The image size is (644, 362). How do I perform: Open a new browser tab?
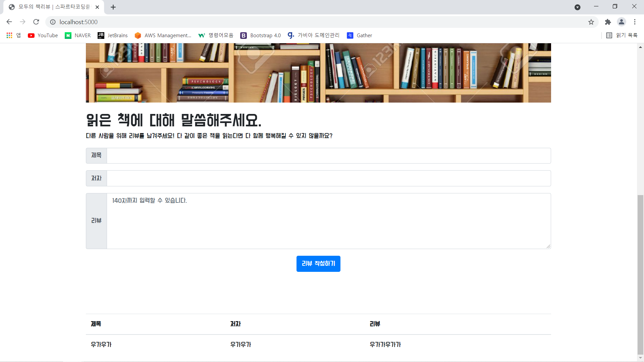(x=113, y=7)
